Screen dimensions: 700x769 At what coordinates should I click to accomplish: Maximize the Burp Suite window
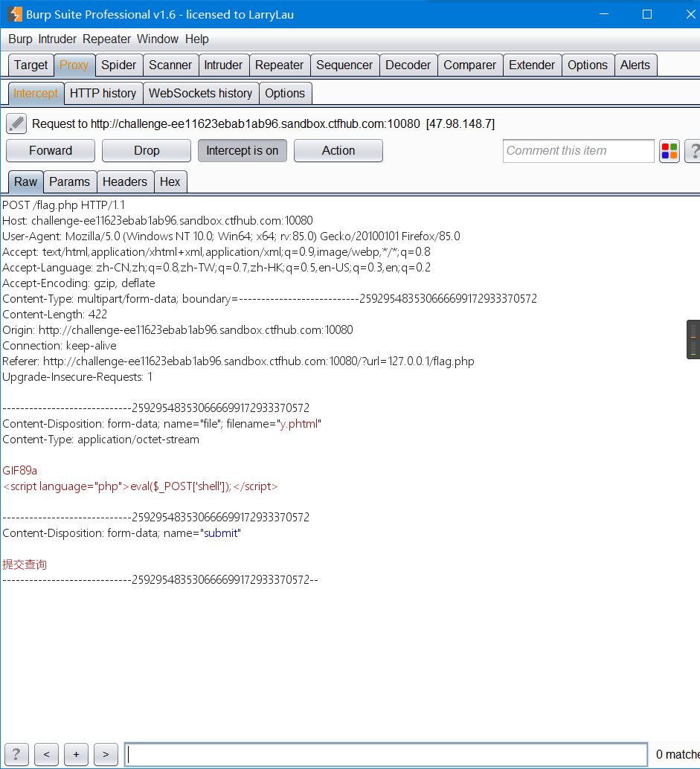pos(647,14)
